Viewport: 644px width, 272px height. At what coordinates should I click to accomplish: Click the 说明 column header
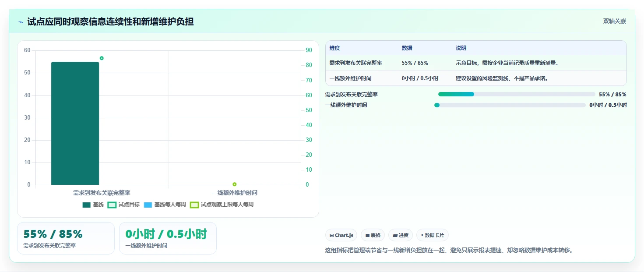click(461, 48)
